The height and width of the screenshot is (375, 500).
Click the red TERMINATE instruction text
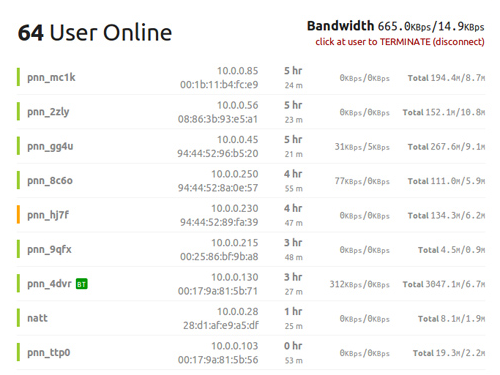click(x=400, y=42)
